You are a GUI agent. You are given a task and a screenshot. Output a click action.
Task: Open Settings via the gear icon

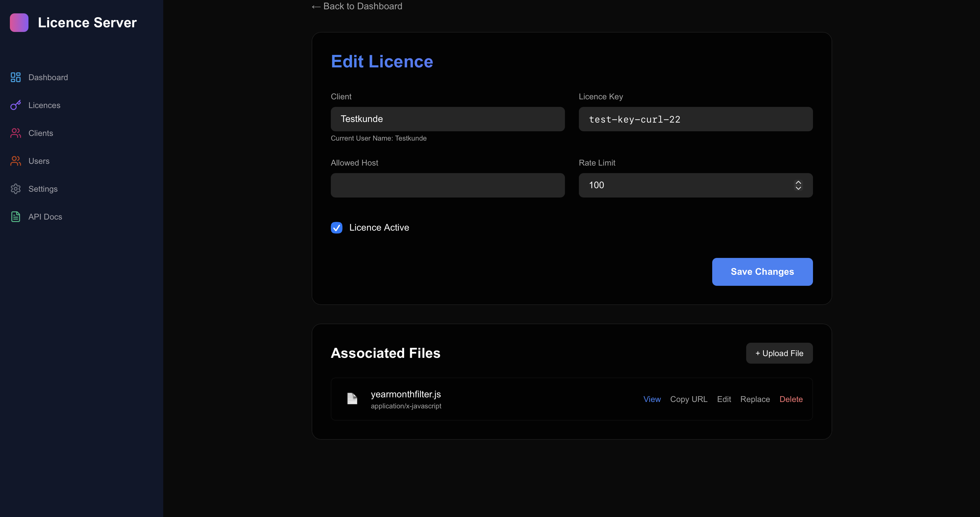(15, 189)
